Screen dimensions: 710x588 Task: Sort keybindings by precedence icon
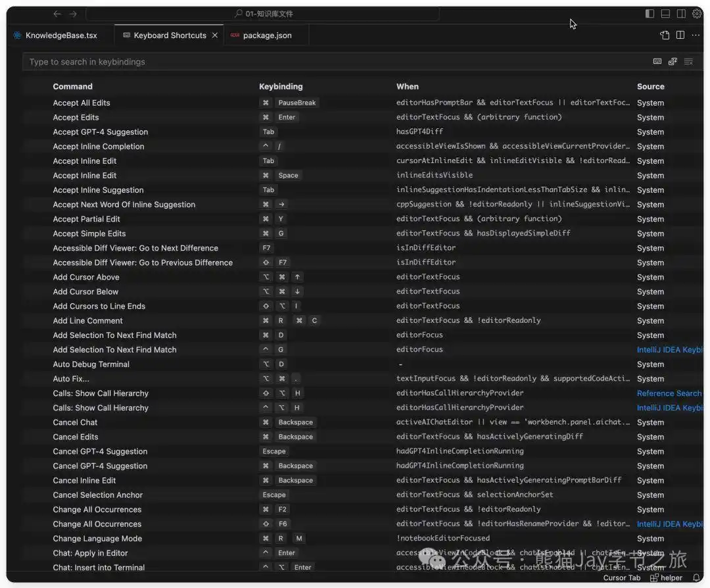(x=673, y=61)
